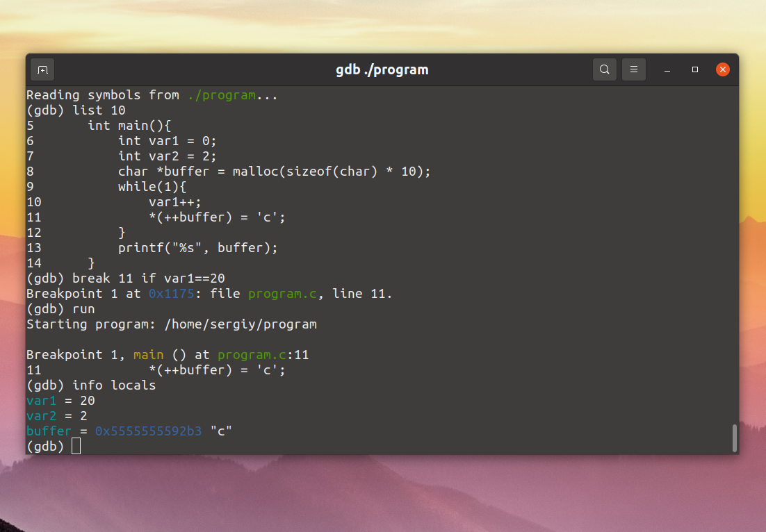The height and width of the screenshot is (532, 766).
Task: Click the breakpoint address 0x1175
Action: point(172,294)
